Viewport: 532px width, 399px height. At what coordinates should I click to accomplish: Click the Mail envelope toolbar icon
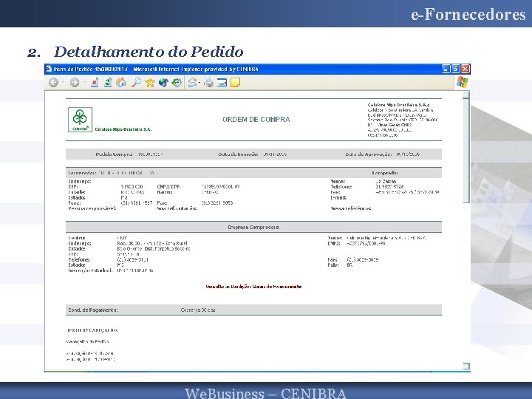[192, 83]
